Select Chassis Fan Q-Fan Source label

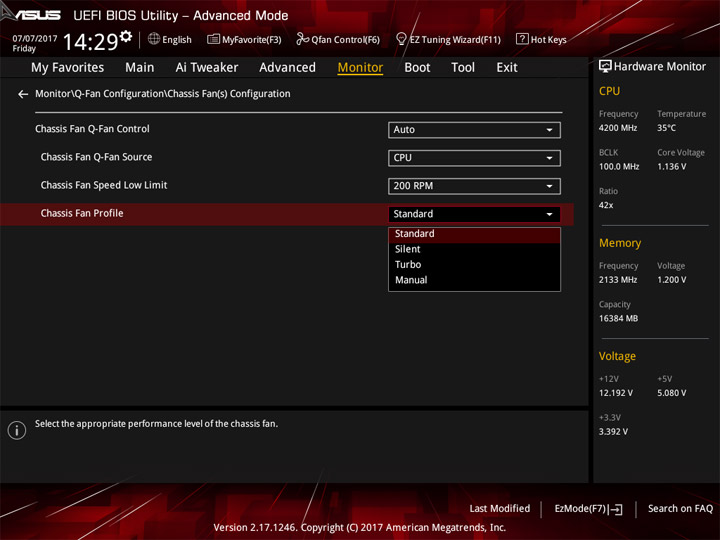(96, 157)
